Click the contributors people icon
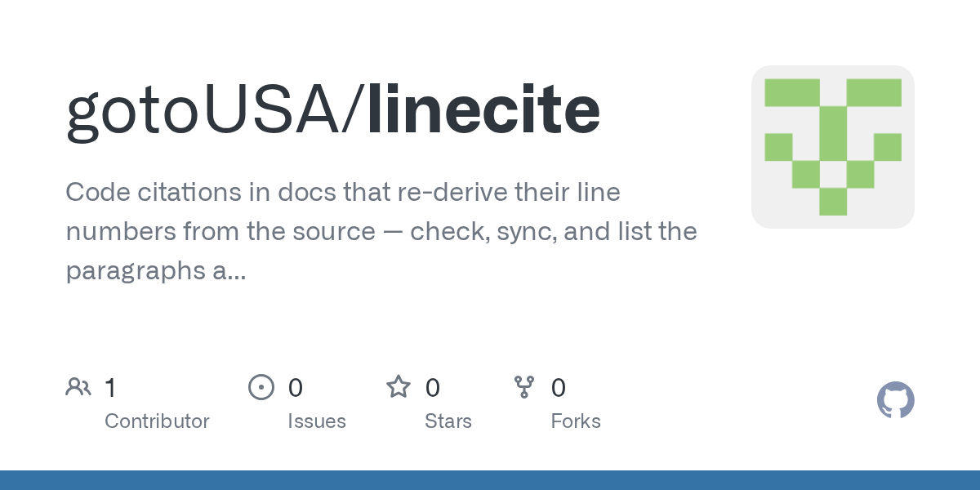 click(78, 387)
